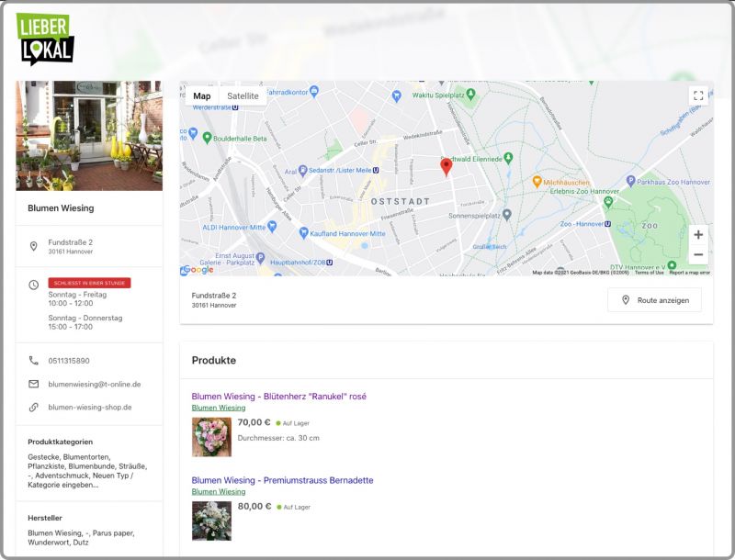Click the 'Durchmesser: ca. 30 cm' text

[x=278, y=438]
